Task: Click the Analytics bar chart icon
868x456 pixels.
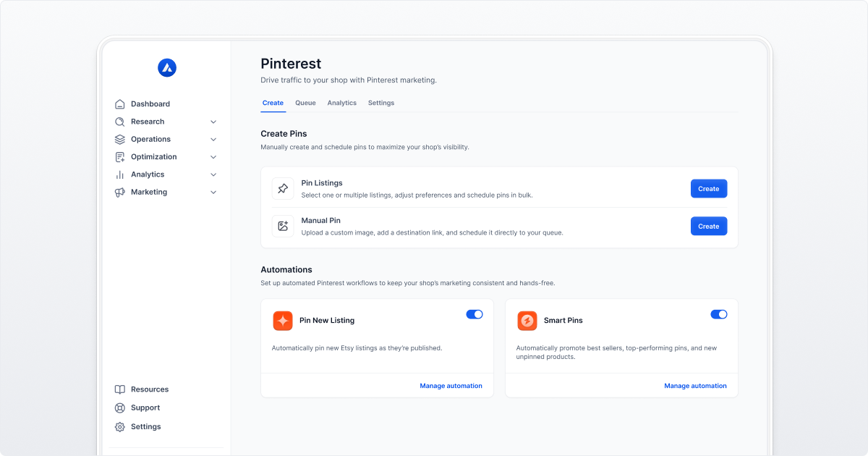Action: coord(120,174)
